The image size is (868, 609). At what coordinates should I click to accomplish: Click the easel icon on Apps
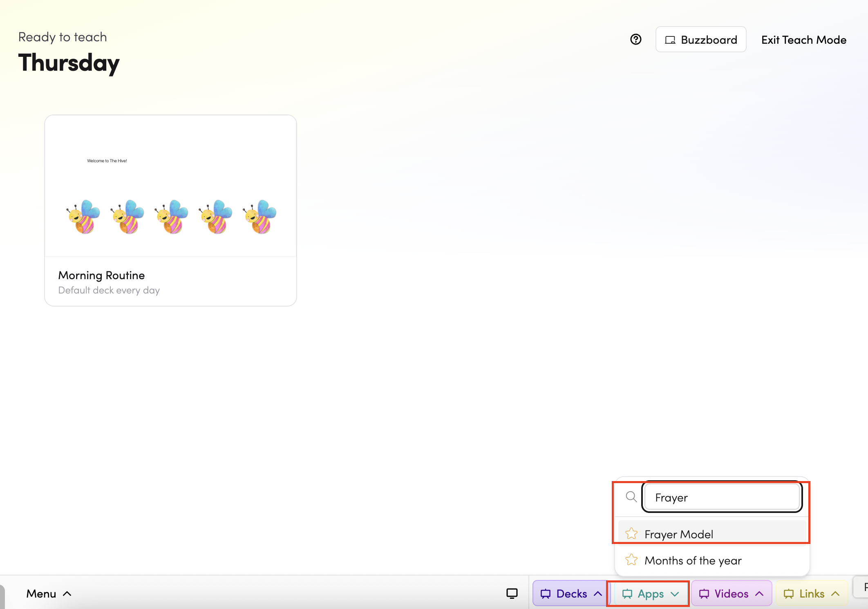(627, 594)
